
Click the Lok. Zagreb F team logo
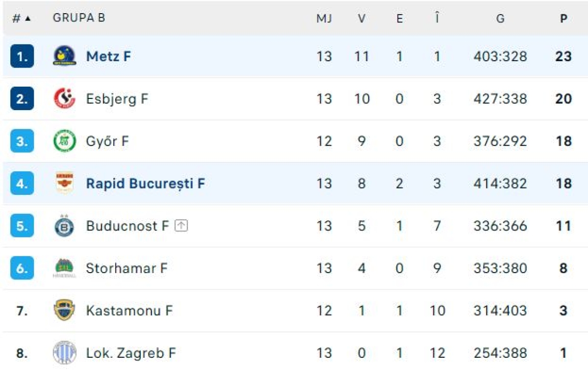64,353
